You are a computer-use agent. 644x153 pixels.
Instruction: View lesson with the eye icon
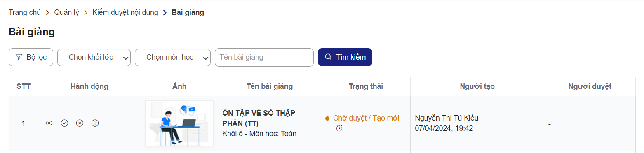(49, 123)
